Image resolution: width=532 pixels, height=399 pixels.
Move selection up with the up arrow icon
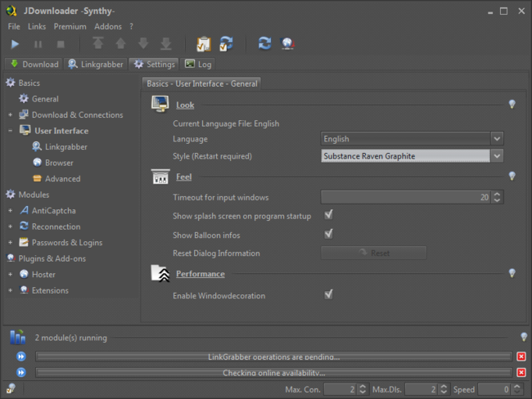(x=121, y=43)
